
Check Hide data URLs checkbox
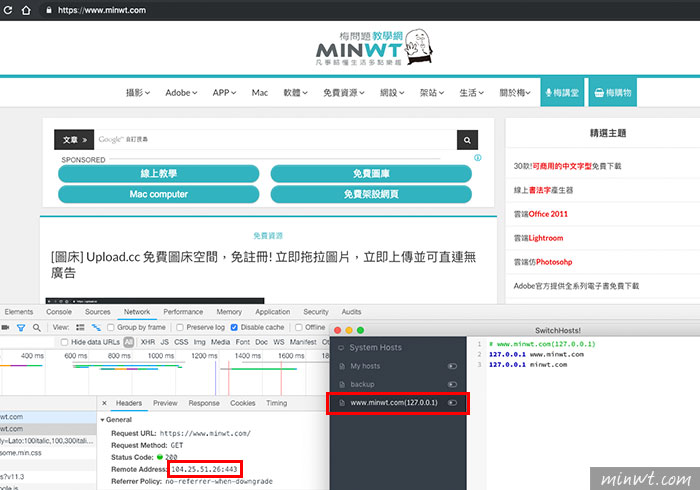pos(64,342)
